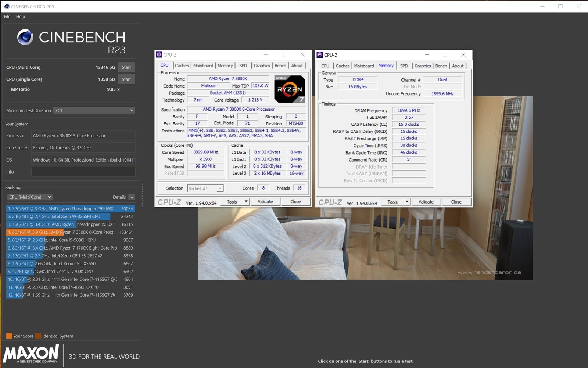Minimize the right CPU-Z window
Image resolution: width=588 pixels, height=368 pixels.
coord(427,55)
